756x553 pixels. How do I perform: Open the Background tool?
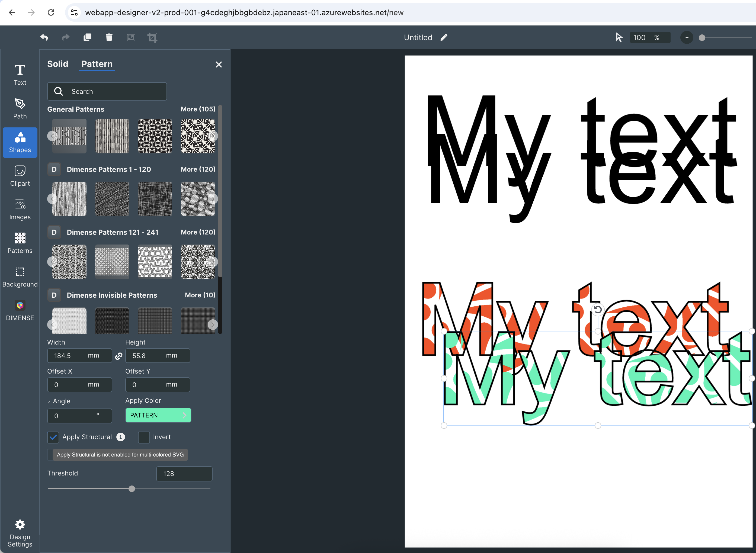(x=20, y=277)
